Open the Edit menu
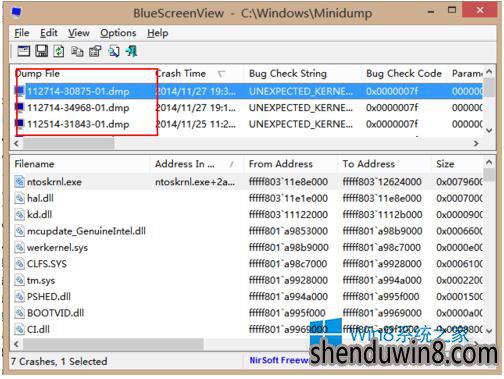 pos(49,33)
